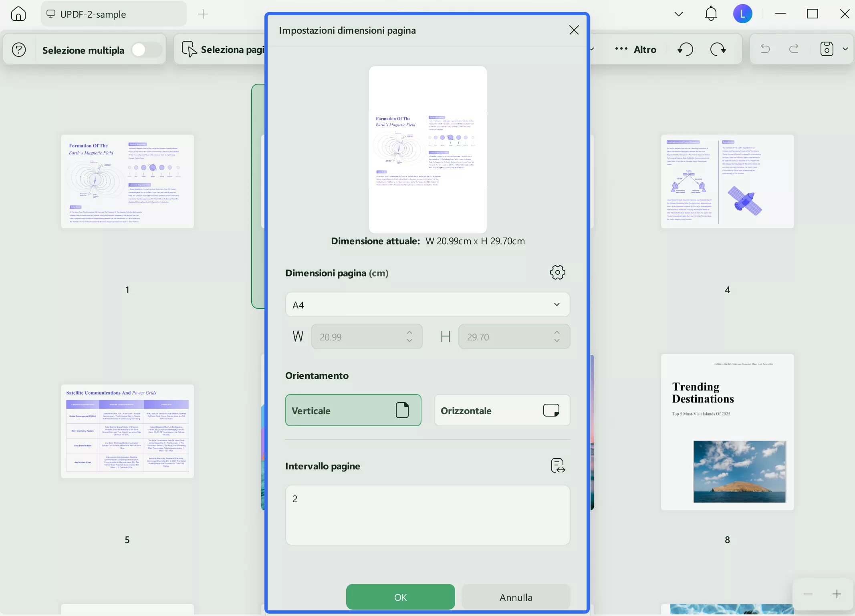Click the zoom in plus icon
855x616 pixels.
(x=837, y=594)
